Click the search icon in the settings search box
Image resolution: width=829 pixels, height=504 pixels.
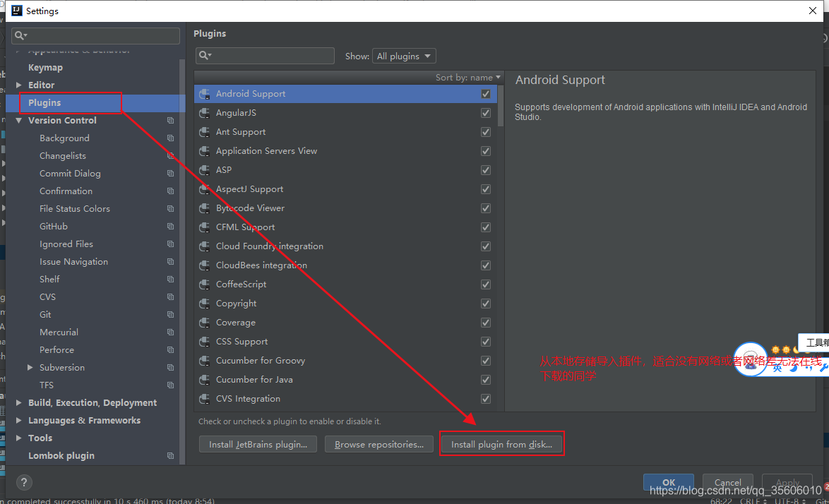(20, 35)
